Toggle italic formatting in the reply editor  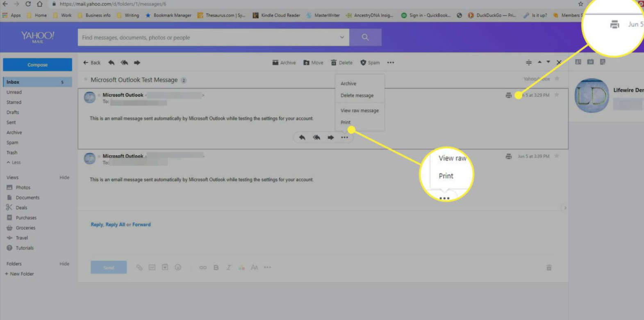point(229,268)
